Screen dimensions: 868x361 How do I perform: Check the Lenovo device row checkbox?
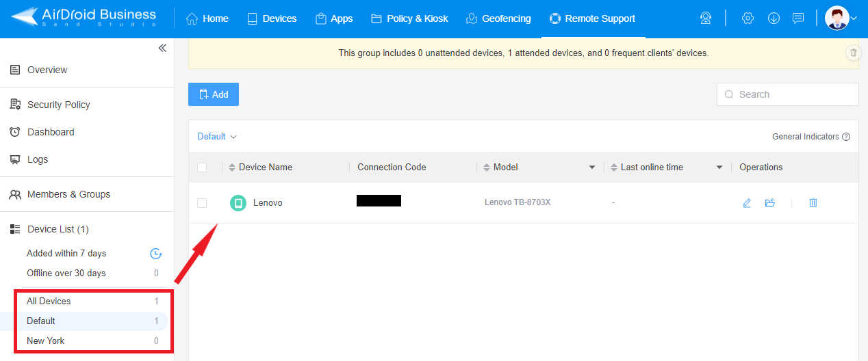(202, 202)
